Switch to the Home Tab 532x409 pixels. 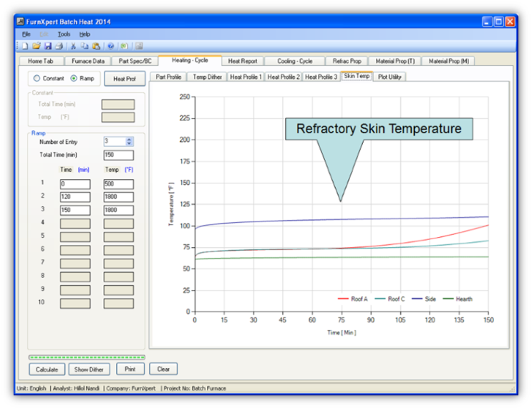click(41, 61)
